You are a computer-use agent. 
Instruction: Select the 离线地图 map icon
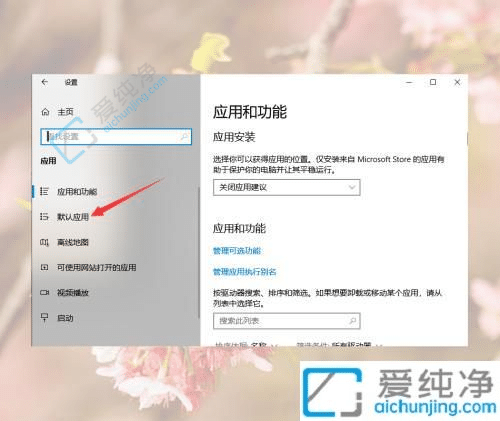tap(44, 242)
